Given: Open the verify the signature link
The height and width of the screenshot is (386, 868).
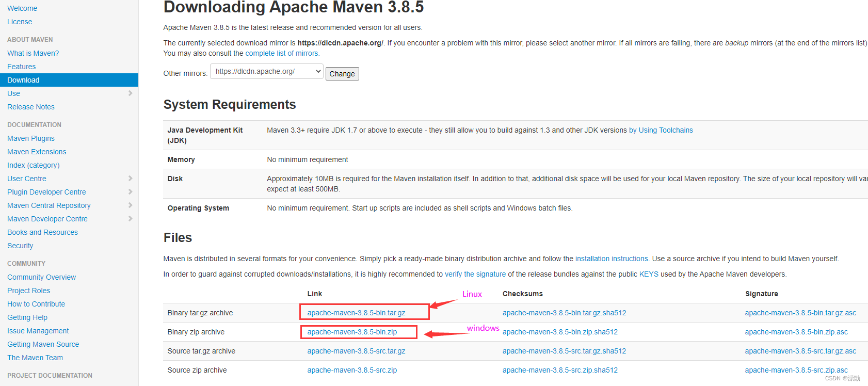Looking at the screenshot, I should [x=475, y=274].
